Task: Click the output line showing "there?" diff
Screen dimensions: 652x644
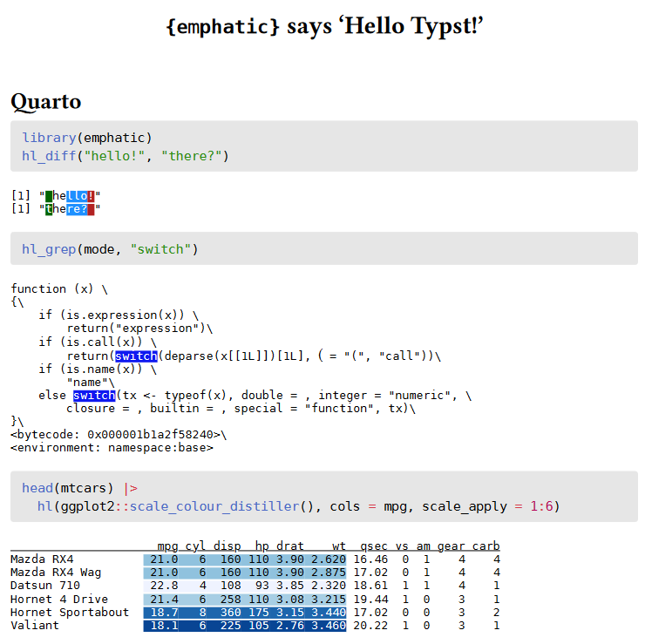Action: click(x=56, y=208)
